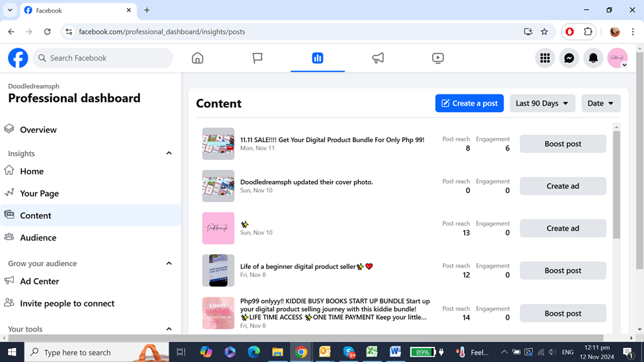The width and height of the screenshot is (644, 362).
Task: Boost the beginner digital product seller post
Action: tap(563, 270)
